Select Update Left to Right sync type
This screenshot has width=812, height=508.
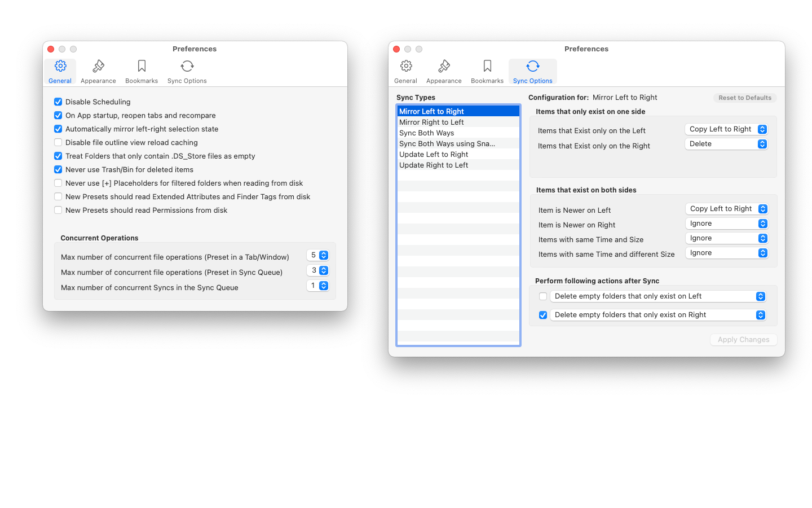tap(434, 155)
